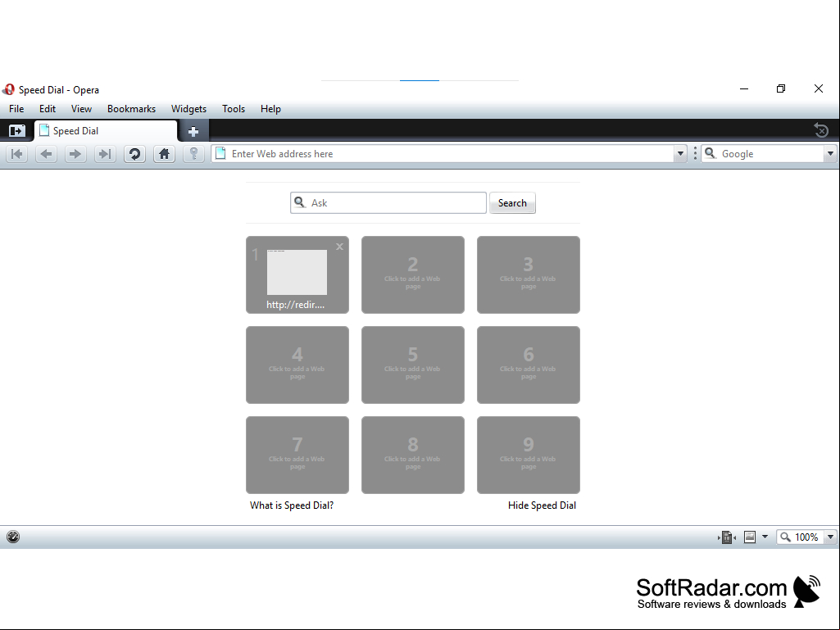Open the image display mode dropdown
Screen dimensions: 840x630
[765, 537]
